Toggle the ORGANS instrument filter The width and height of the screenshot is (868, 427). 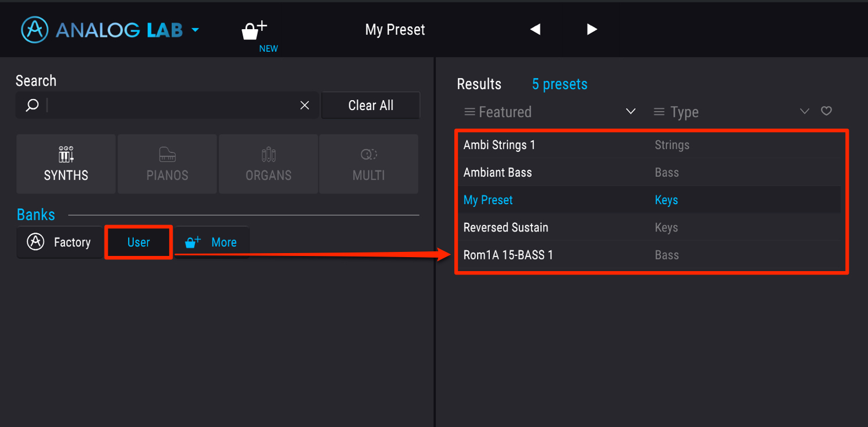268,164
